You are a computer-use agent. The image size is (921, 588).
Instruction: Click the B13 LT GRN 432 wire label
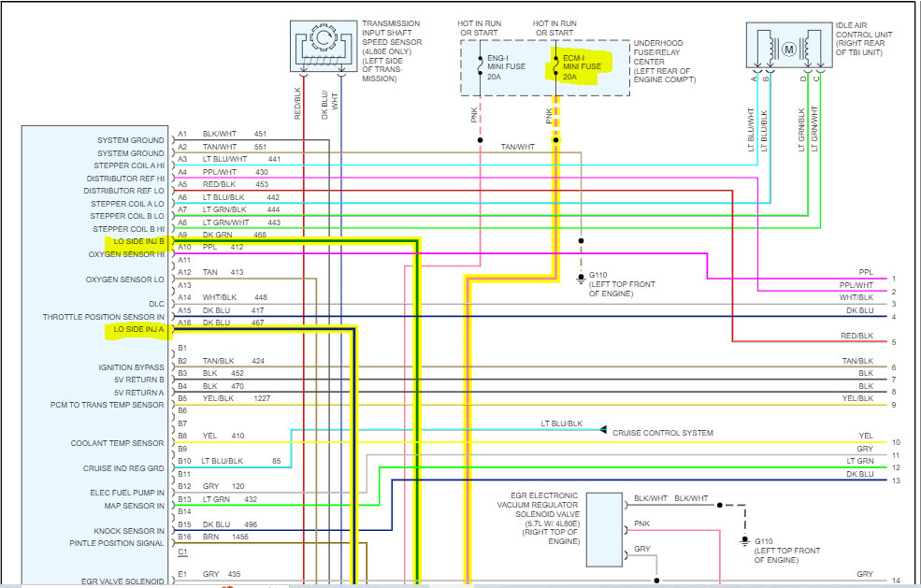click(x=217, y=499)
